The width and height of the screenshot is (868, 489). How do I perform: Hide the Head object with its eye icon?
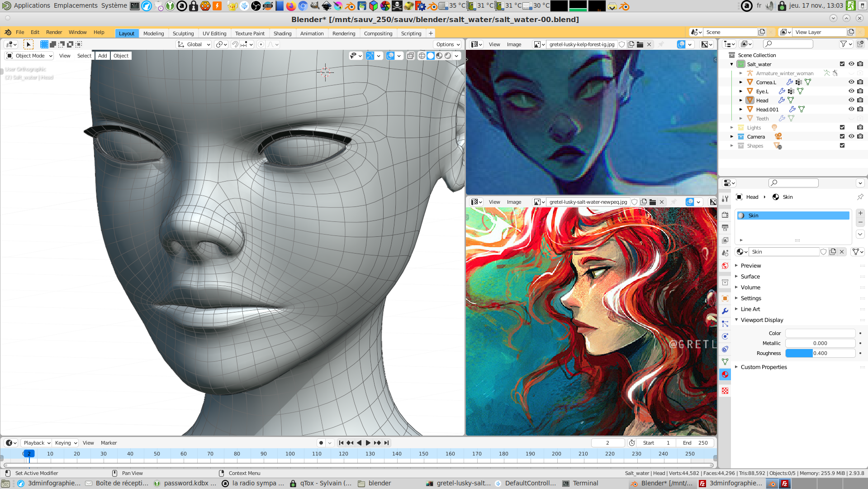[851, 100]
